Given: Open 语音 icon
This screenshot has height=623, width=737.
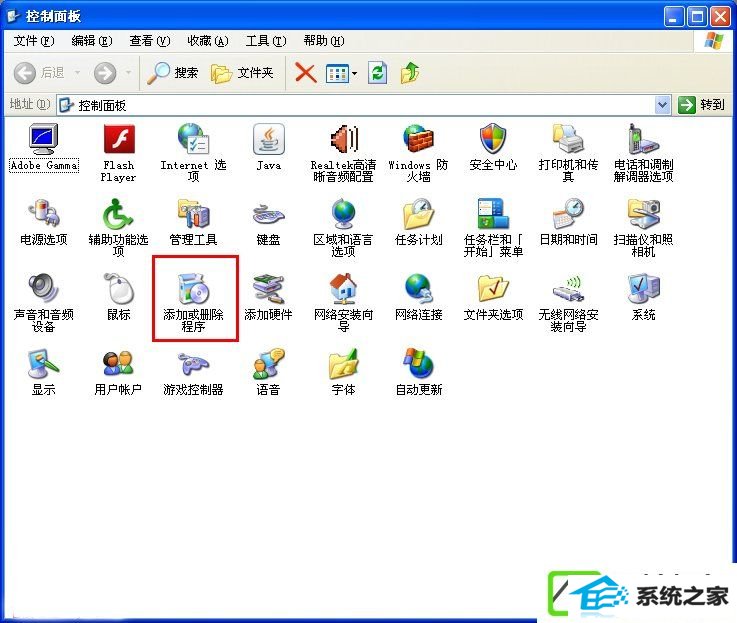Looking at the screenshot, I should click(x=268, y=363).
